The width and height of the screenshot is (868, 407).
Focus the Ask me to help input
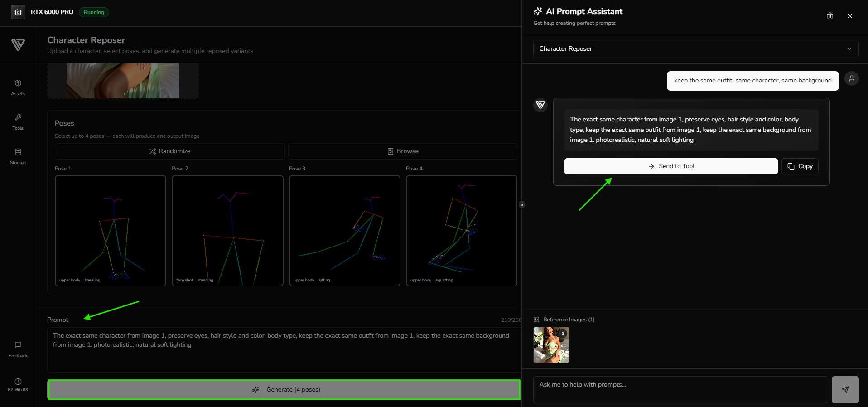680,389
